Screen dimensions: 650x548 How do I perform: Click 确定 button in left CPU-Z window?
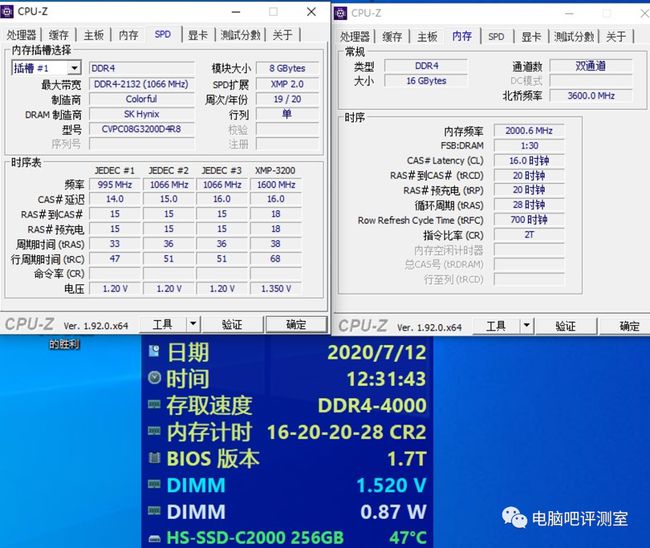[296, 324]
